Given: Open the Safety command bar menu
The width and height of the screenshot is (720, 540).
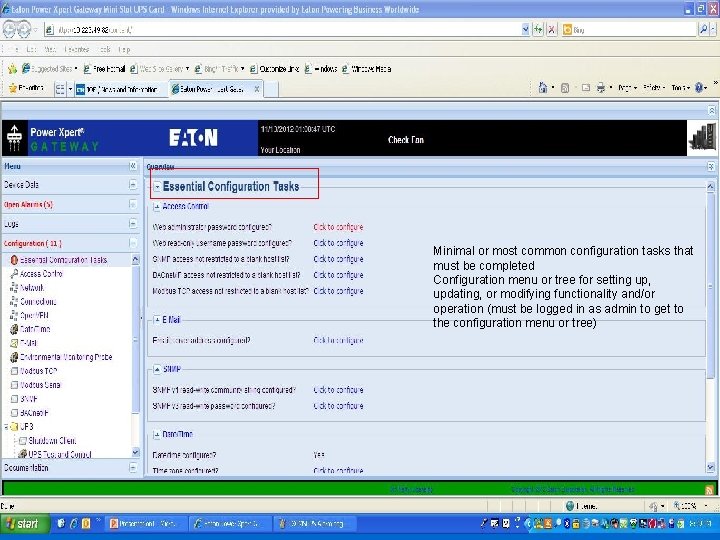Looking at the screenshot, I should coord(654,88).
